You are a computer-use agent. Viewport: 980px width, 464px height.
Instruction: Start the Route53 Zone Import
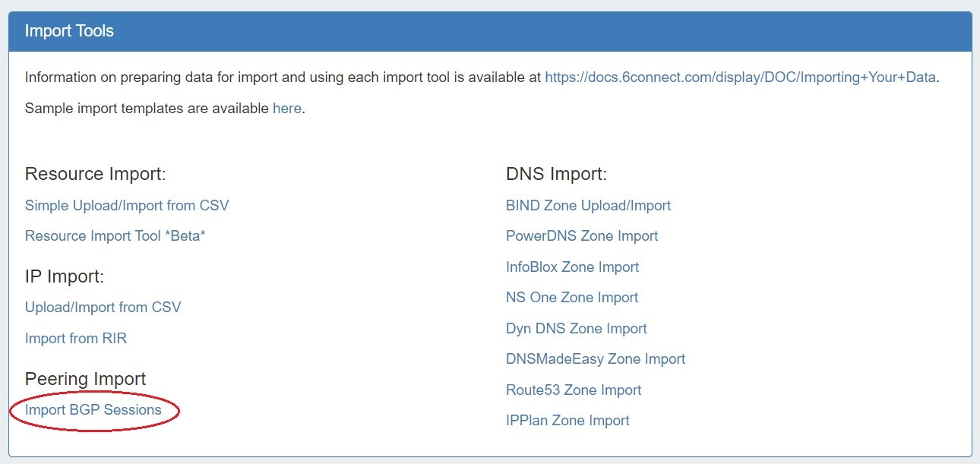point(574,390)
